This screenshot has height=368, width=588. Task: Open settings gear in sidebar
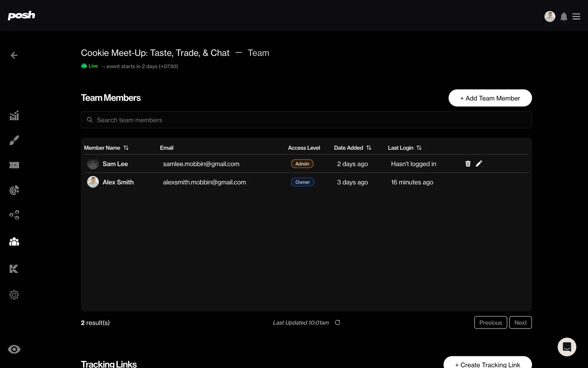[14, 295]
